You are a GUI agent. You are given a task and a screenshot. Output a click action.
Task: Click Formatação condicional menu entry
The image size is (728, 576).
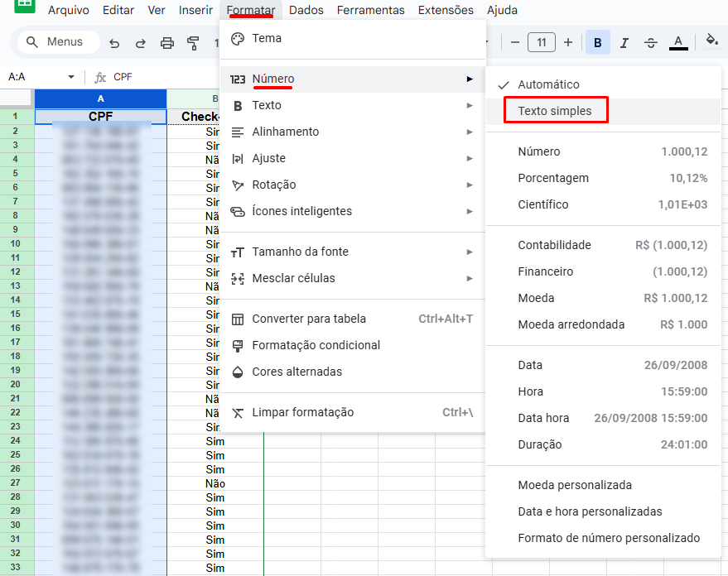pos(316,345)
